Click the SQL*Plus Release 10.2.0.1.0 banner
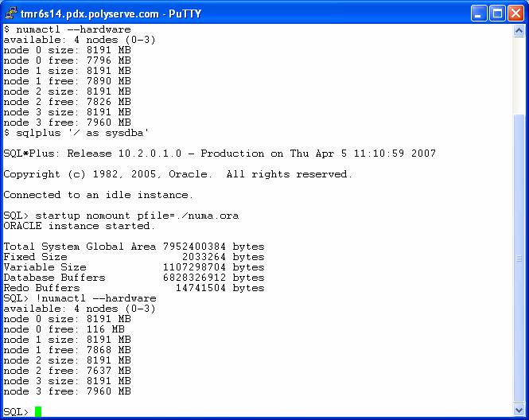 pos(220,154)
